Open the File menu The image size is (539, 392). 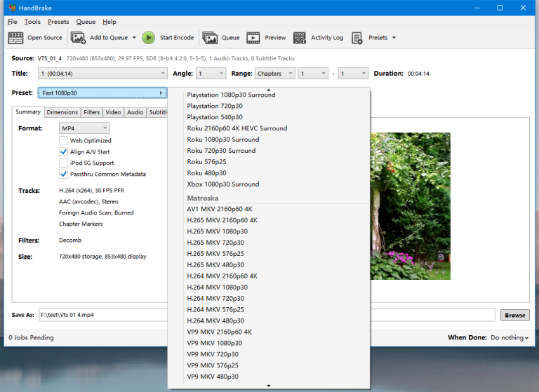tap(13, 22)
